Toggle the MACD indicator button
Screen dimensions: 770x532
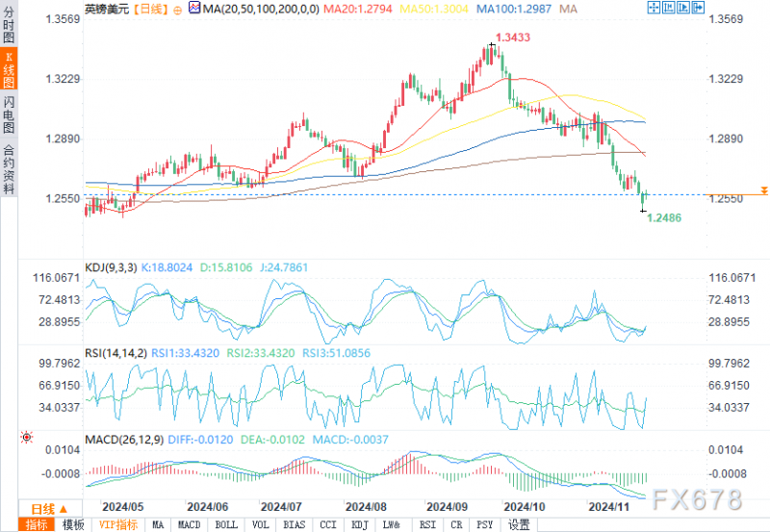pos(189,524)
